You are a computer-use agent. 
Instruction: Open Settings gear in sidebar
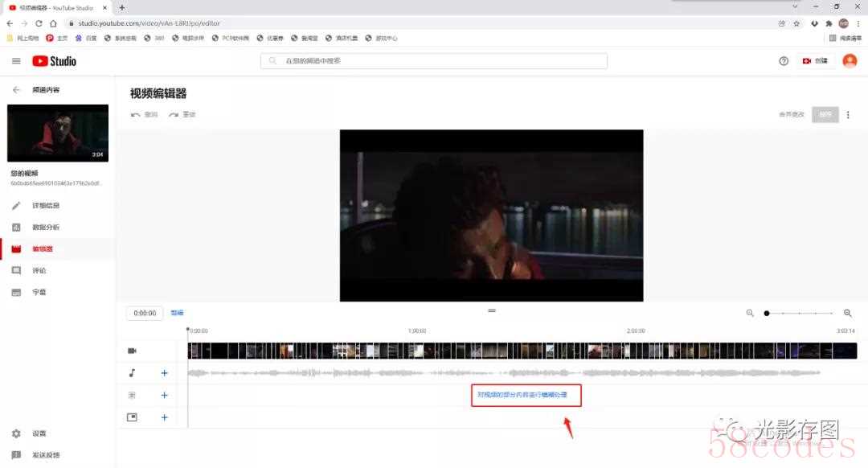coord(58,433)
